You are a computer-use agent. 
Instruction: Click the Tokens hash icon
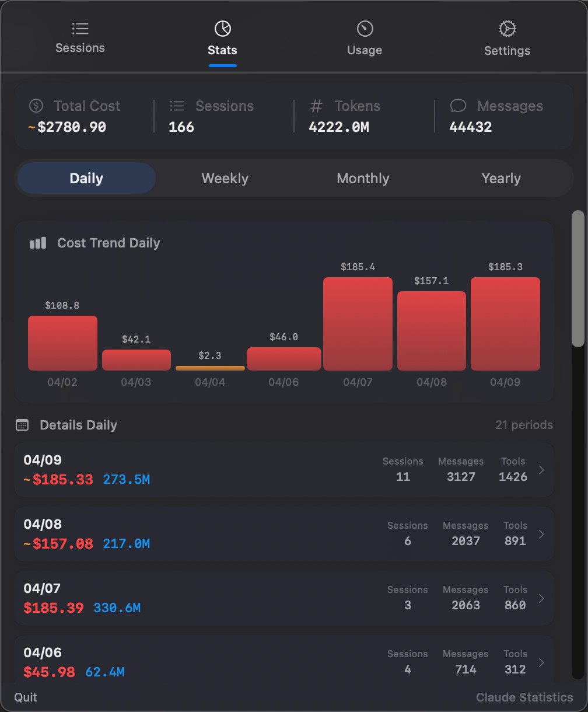(x=316, y=106)
